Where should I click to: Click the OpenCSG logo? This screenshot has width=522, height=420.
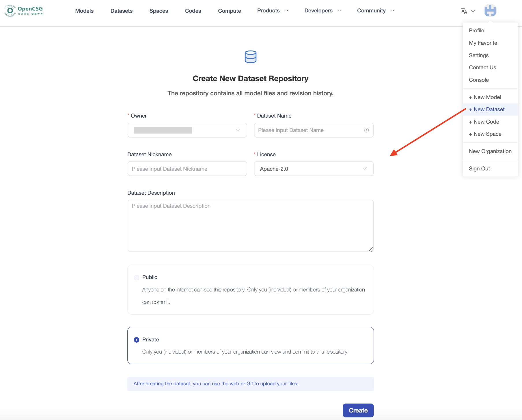tap(23, 11)
